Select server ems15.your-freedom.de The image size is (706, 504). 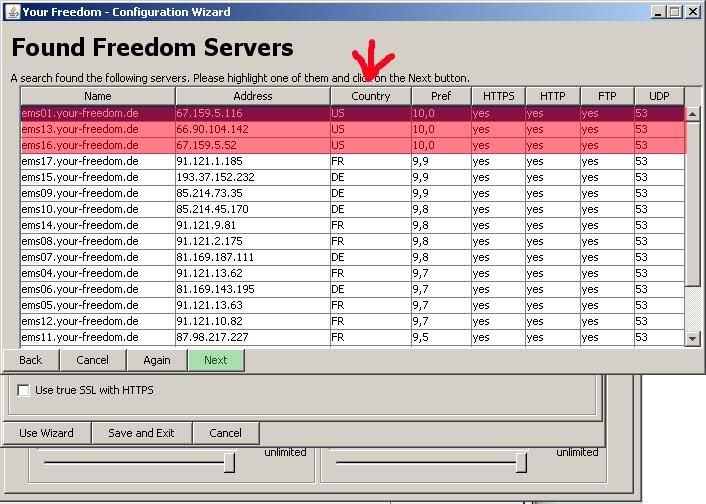point(353,177)
